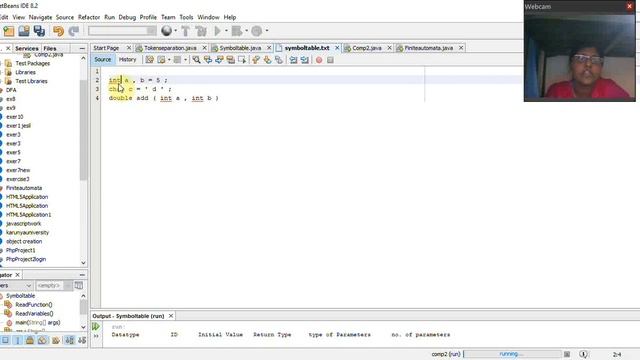This screenshot has width=640, height=360.
Task: Open the Navigator members view combo box
Action: pyautogui.click(x=16, y=285)
